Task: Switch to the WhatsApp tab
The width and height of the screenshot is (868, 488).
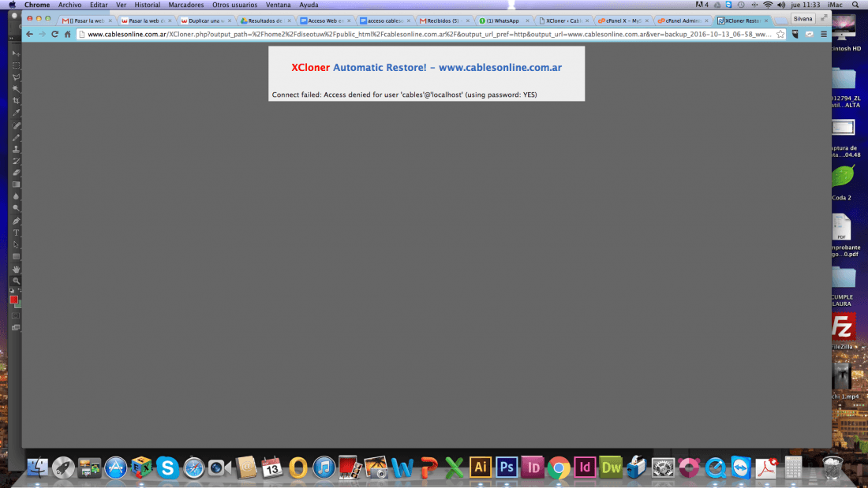Action: [x=502, y=21]
